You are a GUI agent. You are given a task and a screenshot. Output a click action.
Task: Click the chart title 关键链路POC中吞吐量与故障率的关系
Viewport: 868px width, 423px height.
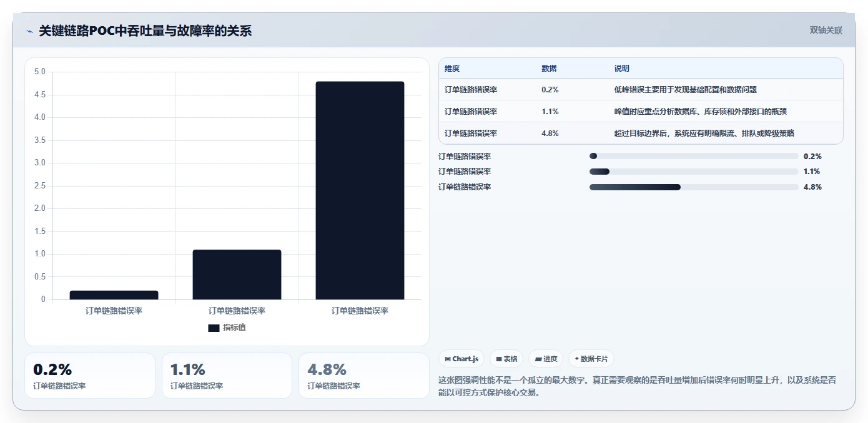(x=145, y=31)
